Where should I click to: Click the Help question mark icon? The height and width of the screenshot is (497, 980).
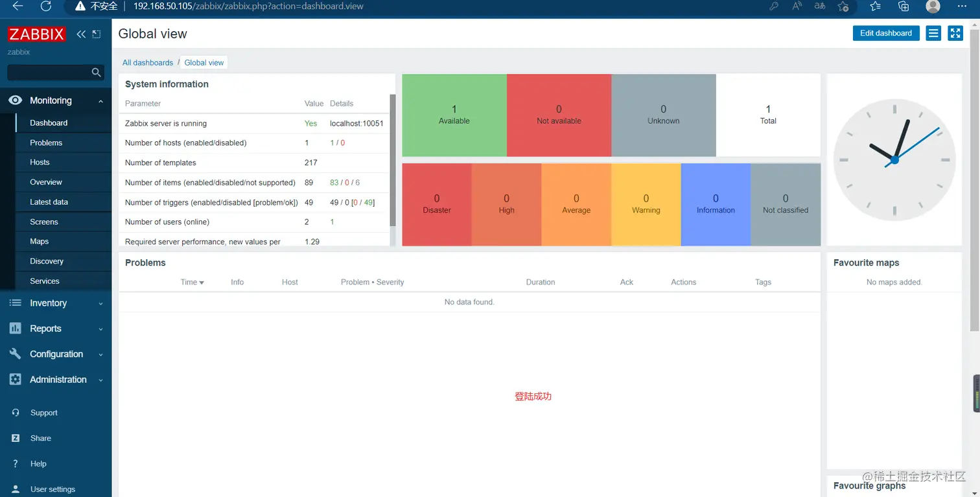click(x=16, y=464)
